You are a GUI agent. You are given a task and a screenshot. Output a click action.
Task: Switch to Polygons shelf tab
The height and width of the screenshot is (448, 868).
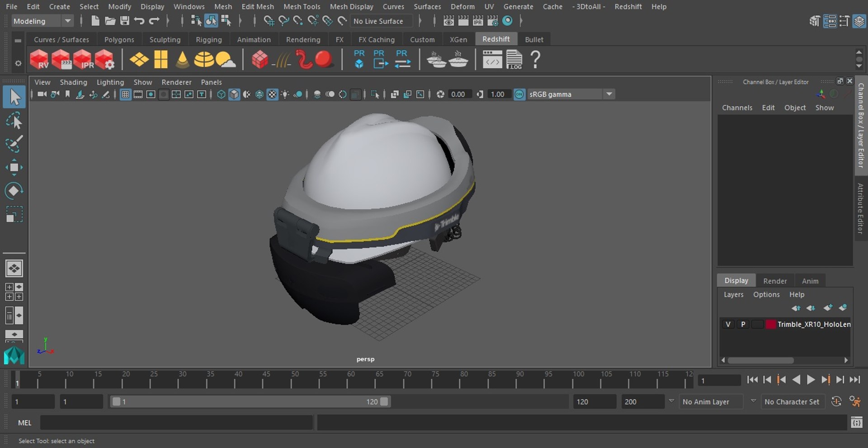(119, 39)
